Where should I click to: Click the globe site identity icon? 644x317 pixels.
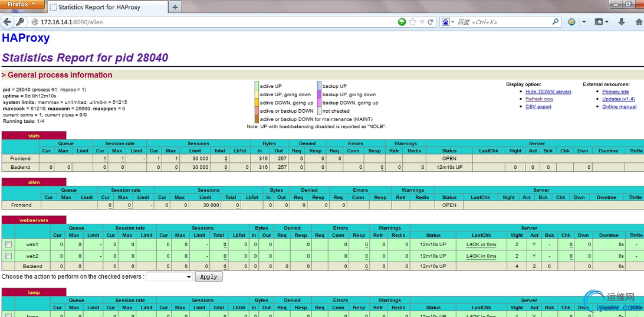click(34, 22)
